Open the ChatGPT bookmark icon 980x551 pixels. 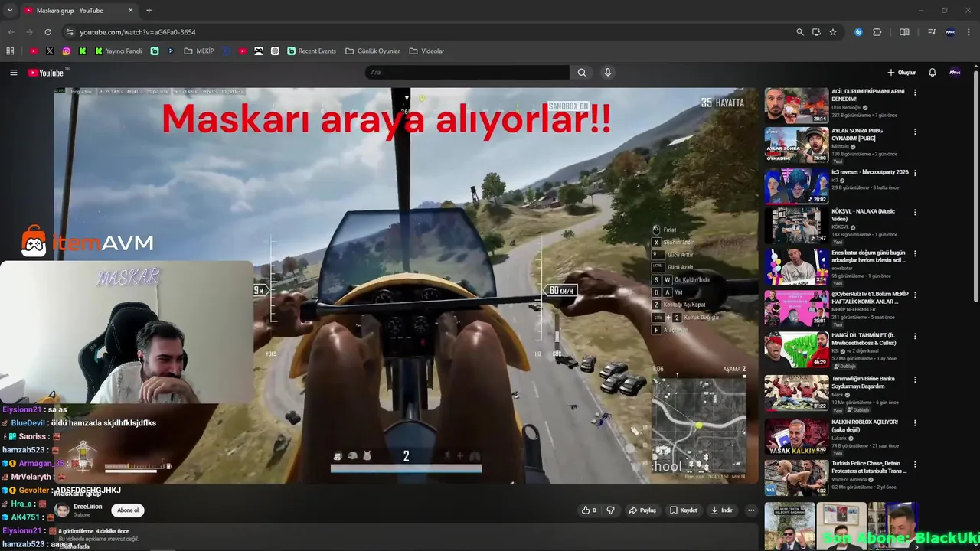tap(275, 51)
